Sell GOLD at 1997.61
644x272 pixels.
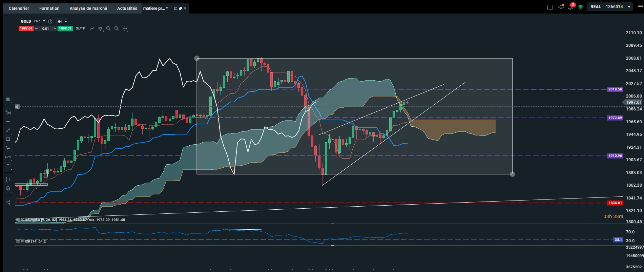click(x=26, y=28)
